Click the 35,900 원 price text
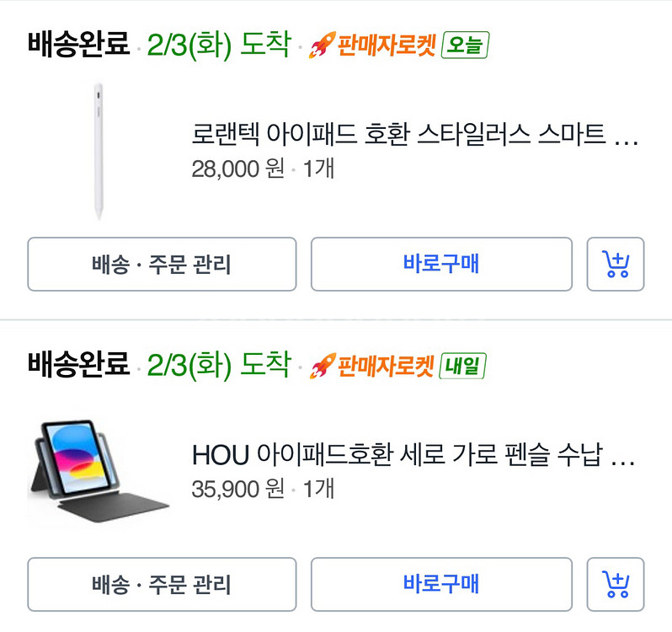The height and width of the screenshot is (632, 672). pos(237,490)
